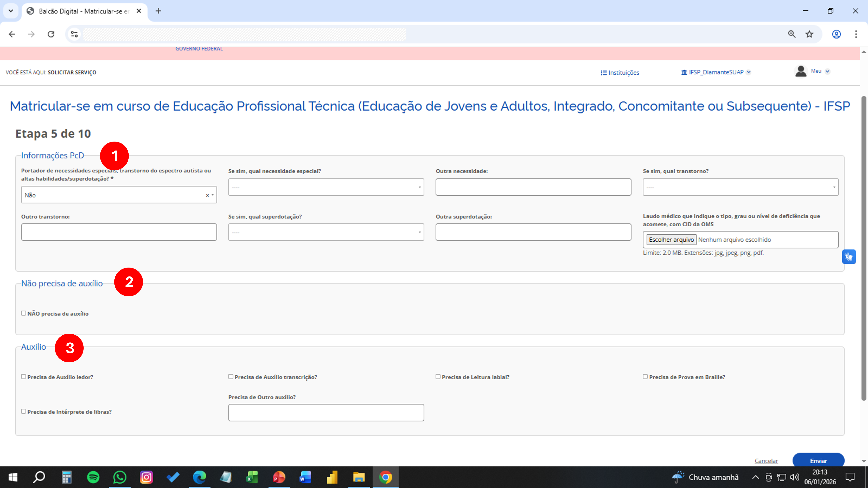The width and height of the screenshot is (868, 488).
Task: Open the page zoom magnifier icon
Action: click(791, 34)
